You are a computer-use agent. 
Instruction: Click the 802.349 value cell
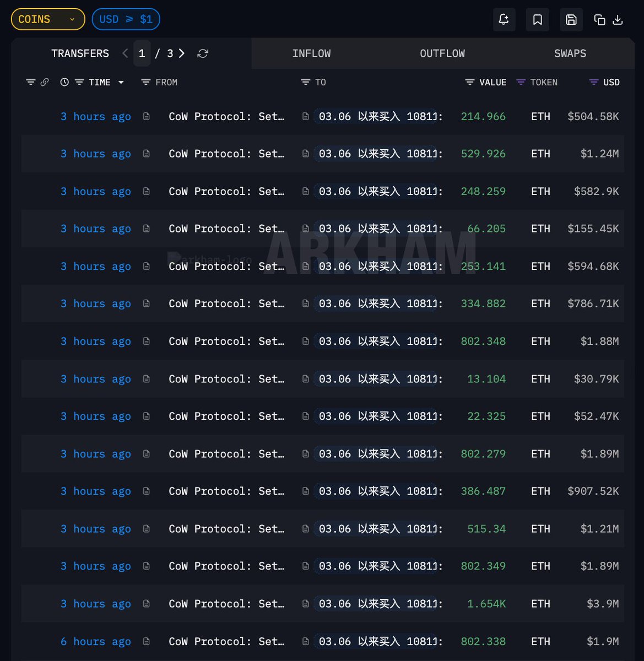pyautogui.click(x=483, y=566)
